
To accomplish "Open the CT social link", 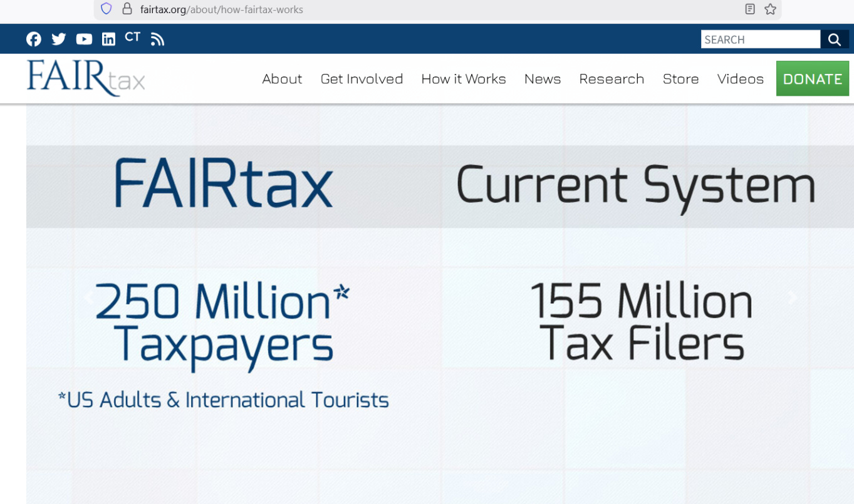I will coord(132,37).
